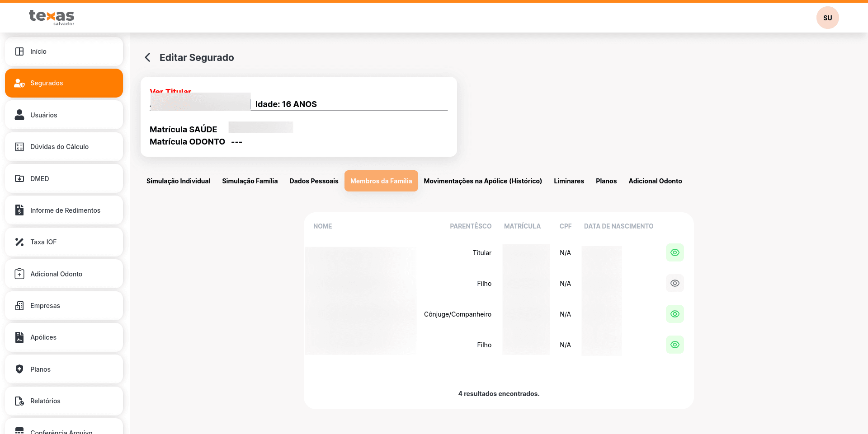The image size is (868, 434).
Task: Toggle gray eye icon for first Filho row
Action: click(675, 284)
